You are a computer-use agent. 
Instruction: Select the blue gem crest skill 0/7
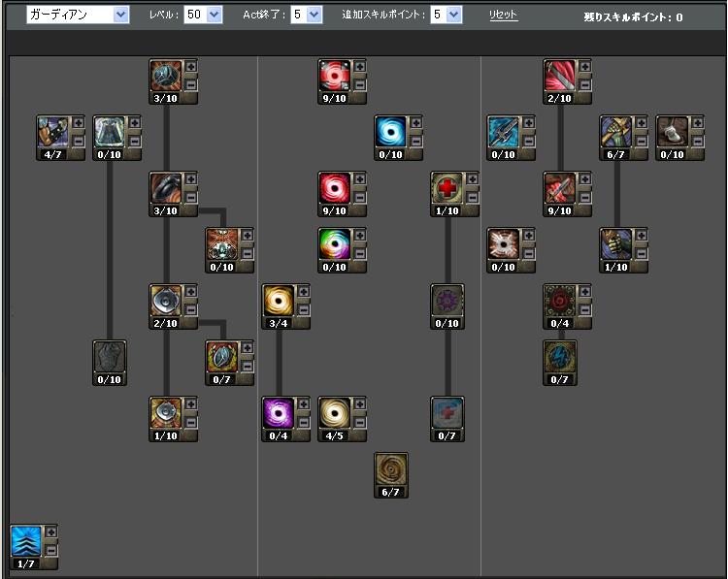[222, 357]
